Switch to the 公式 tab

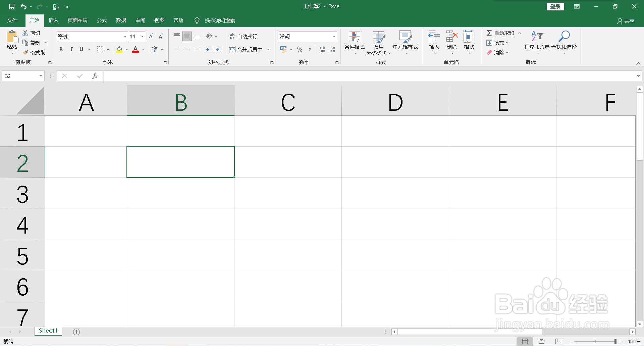(x=102, y=20)
